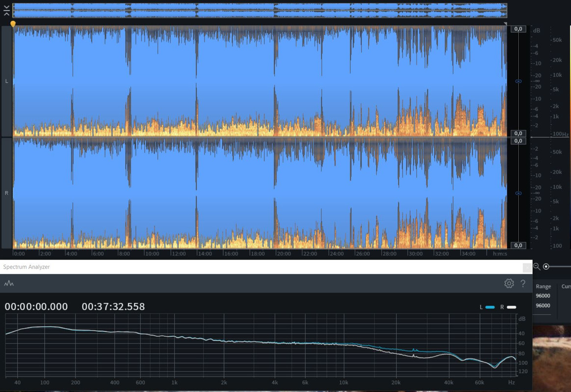571x392 pixels.
Task: Click 24:00 on the time ruler
Action: click(x=337, y=253)
